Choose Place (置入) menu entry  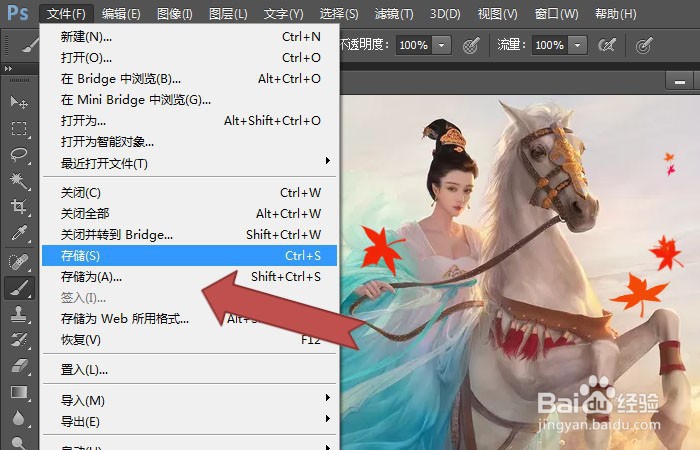[x=190, y=370]
